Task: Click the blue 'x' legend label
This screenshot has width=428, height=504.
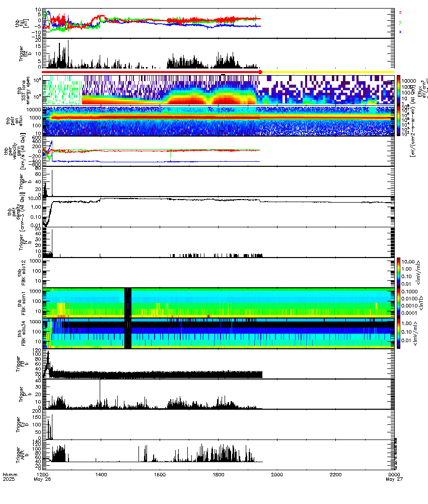Action: click(400, 32)
